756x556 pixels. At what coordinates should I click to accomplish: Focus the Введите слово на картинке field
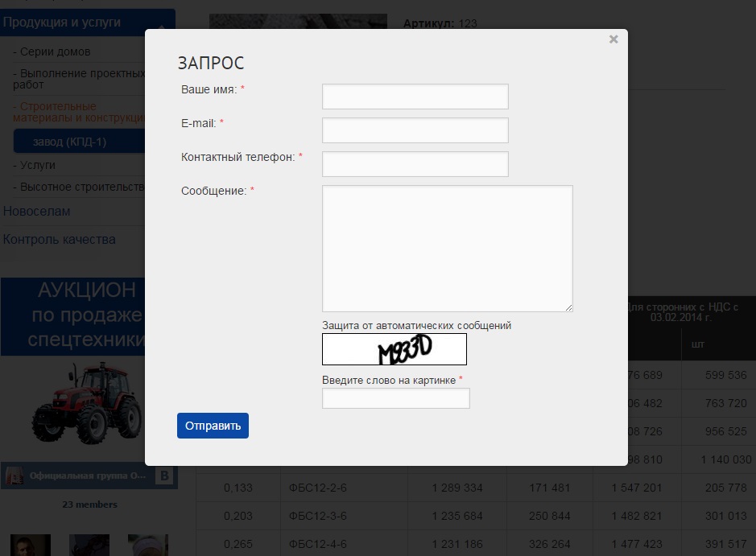(396, 398)
